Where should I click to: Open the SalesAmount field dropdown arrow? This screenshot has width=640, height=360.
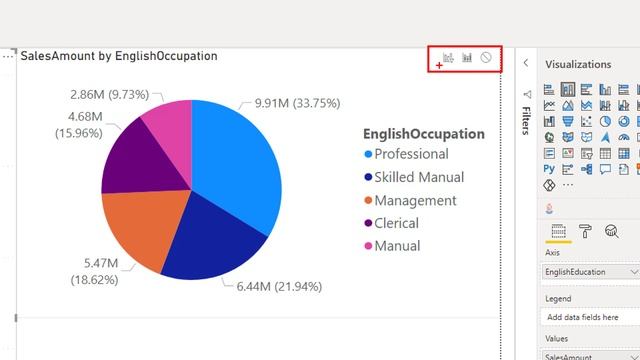coord(633,356)
